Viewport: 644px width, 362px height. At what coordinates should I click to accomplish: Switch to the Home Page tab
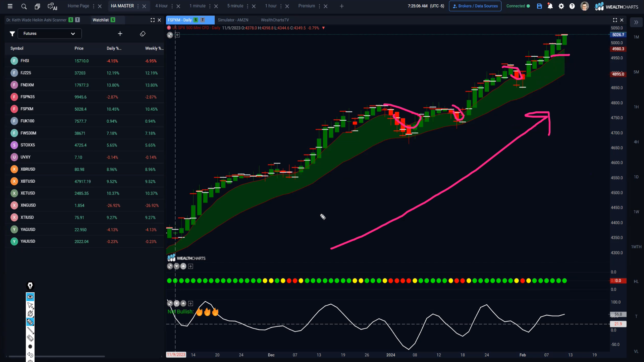point(78,6)
